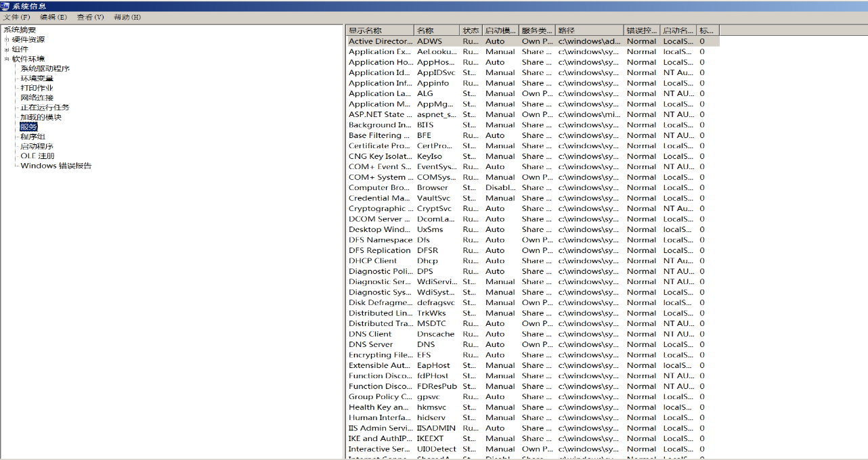Select Windows 错误报告 tree item

coord(56,166)
